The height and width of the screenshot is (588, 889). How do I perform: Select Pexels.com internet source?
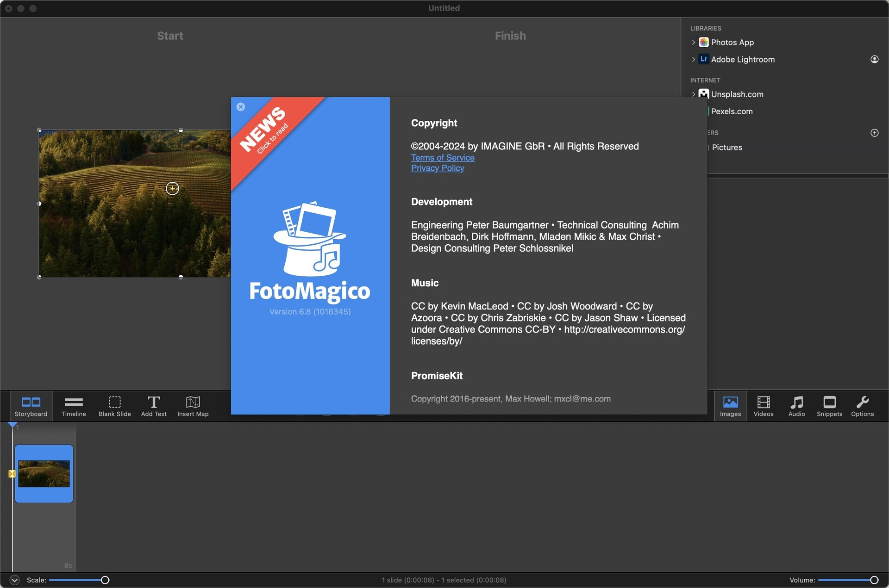click(732, 111)
